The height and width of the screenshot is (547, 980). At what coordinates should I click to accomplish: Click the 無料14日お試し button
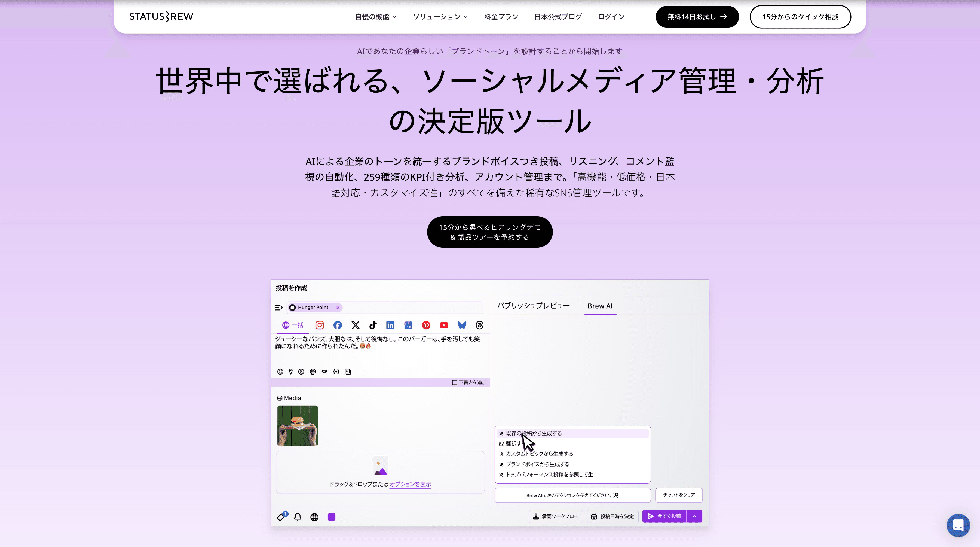[x=697, y=17]
